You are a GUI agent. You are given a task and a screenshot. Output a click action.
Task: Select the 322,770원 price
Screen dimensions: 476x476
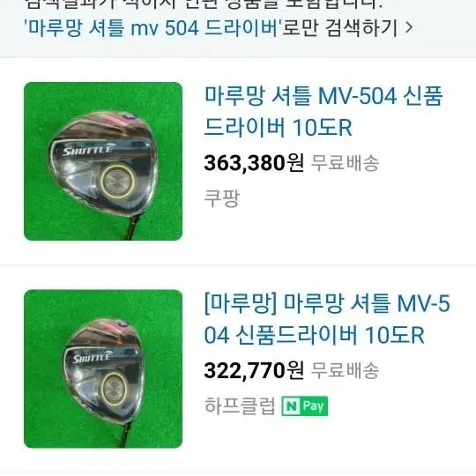click(x=254, y=370)
